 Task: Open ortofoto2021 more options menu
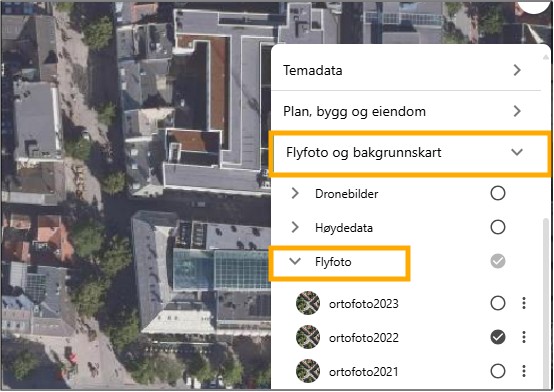(524, 371)
